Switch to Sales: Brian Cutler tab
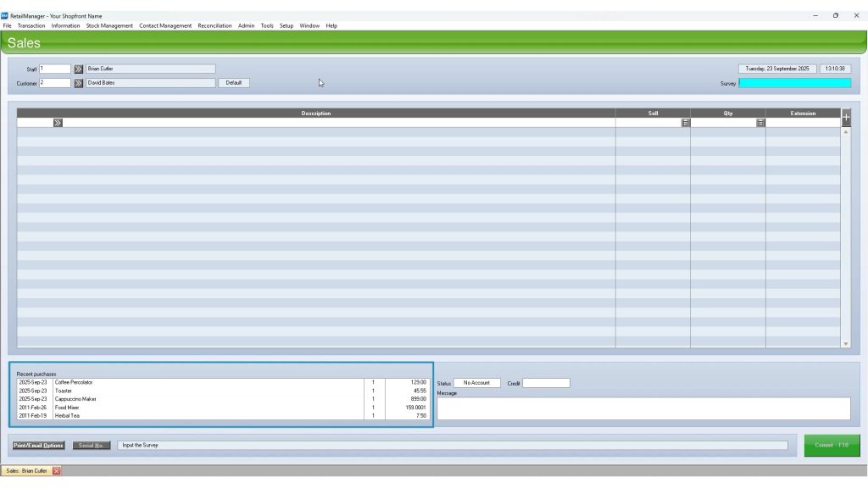This screenshot has height=488, width=868. click(27, 471)
